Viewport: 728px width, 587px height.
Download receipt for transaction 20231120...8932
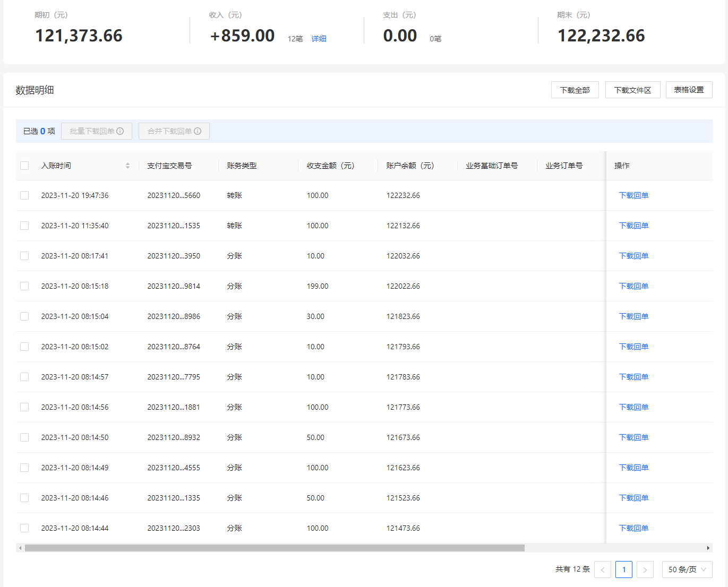click(634, 437)
